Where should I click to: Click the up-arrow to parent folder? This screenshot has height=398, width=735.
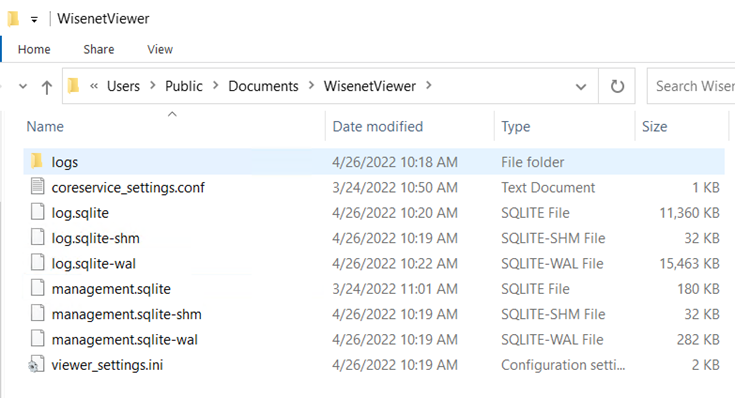(x=46, y=87)
